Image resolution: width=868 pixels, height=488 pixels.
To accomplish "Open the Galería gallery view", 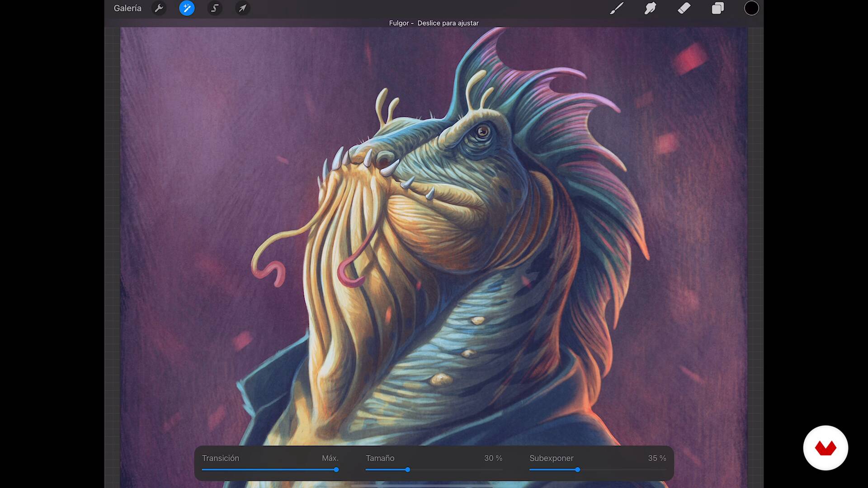I will point(127,8).
